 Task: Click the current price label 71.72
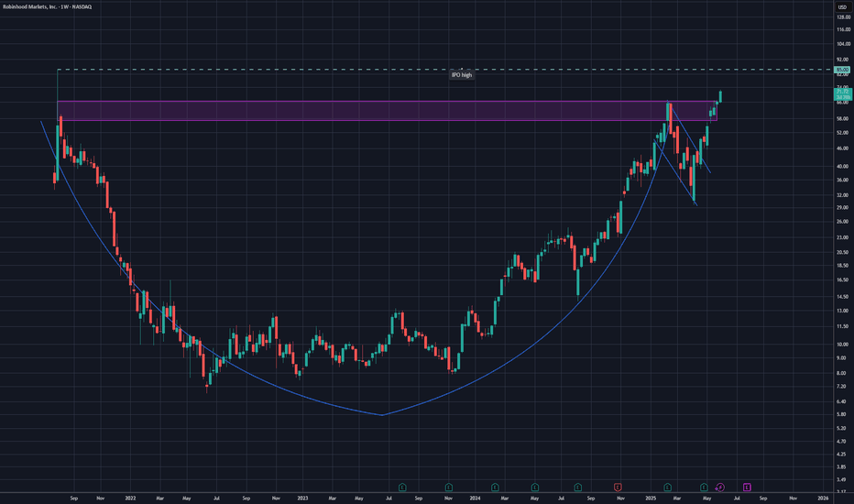pyautogui.click(x=842, y=93)
